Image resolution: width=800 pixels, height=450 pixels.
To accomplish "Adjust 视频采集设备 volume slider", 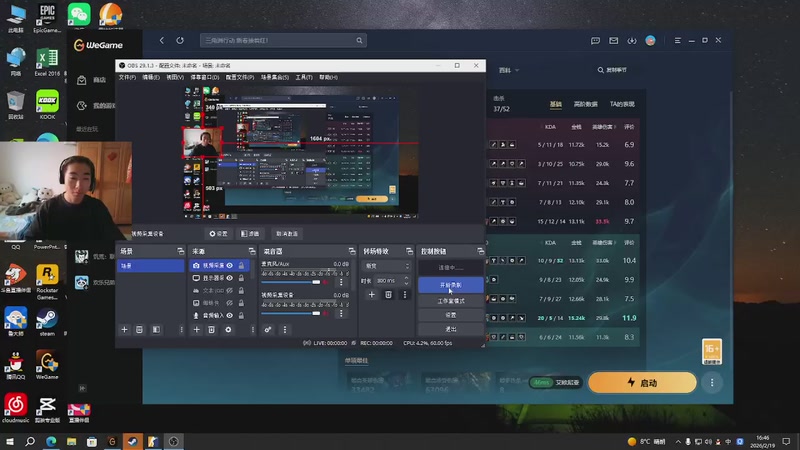I will (x=291, y=313).
